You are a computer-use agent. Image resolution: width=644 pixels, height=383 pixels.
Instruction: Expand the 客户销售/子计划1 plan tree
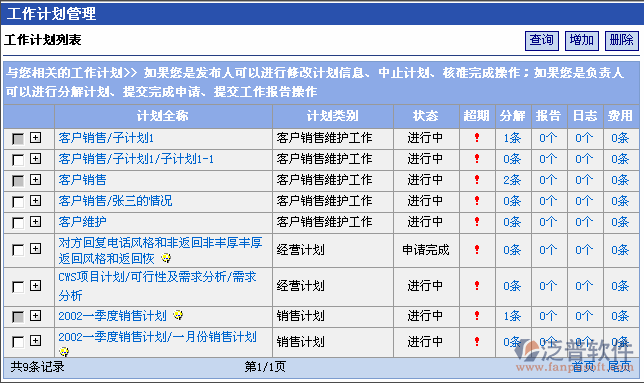click(x=36, y=138)
